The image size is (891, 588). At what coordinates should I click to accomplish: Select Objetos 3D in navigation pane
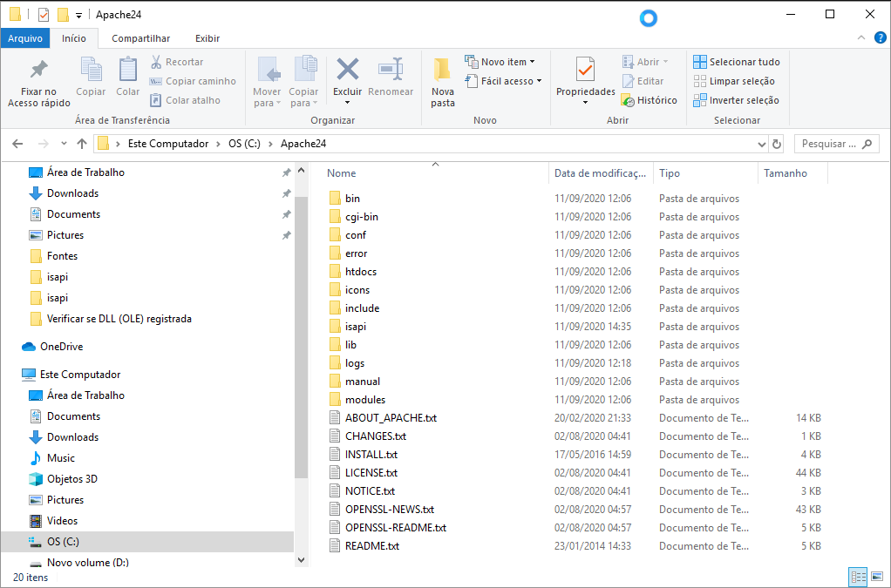click(63, 479)
